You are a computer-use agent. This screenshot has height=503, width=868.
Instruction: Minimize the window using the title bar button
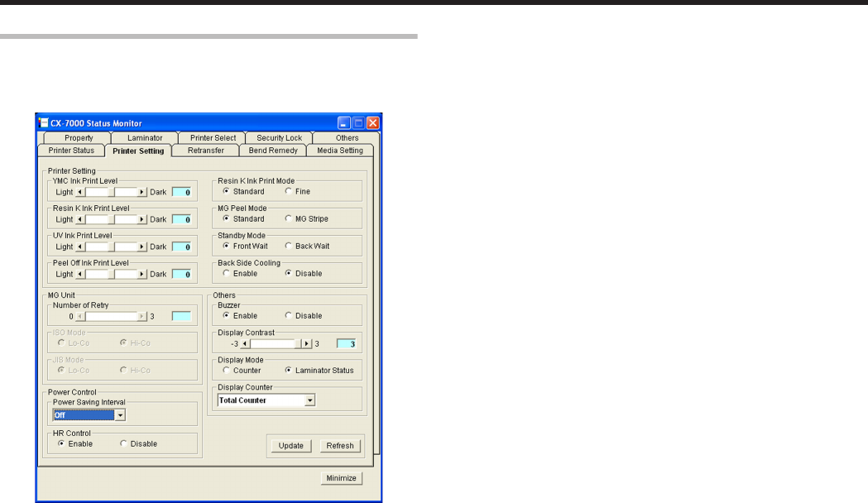coord(343,122)
